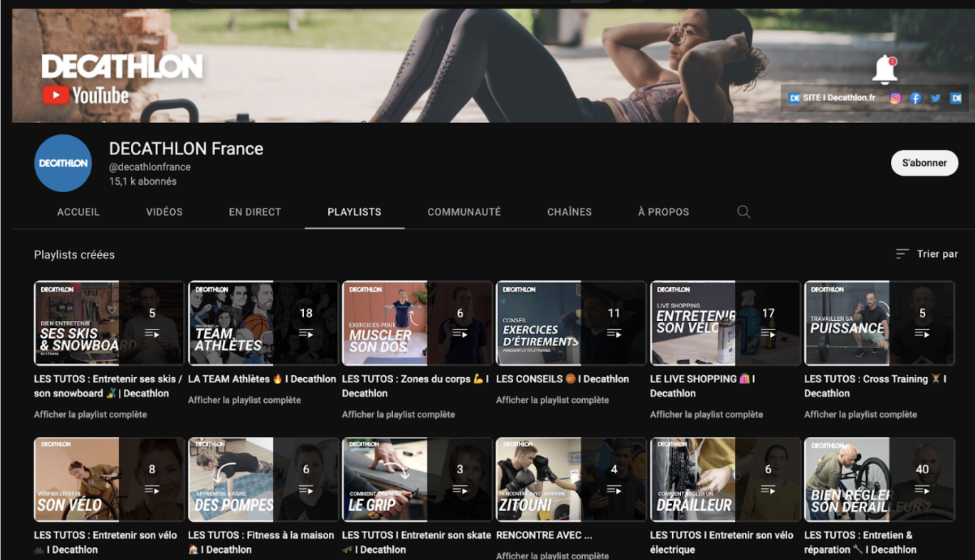The width and height of the screenshot is (975, 560).
Task: Click the Playlists créées heading
Action: pos(74,255)
